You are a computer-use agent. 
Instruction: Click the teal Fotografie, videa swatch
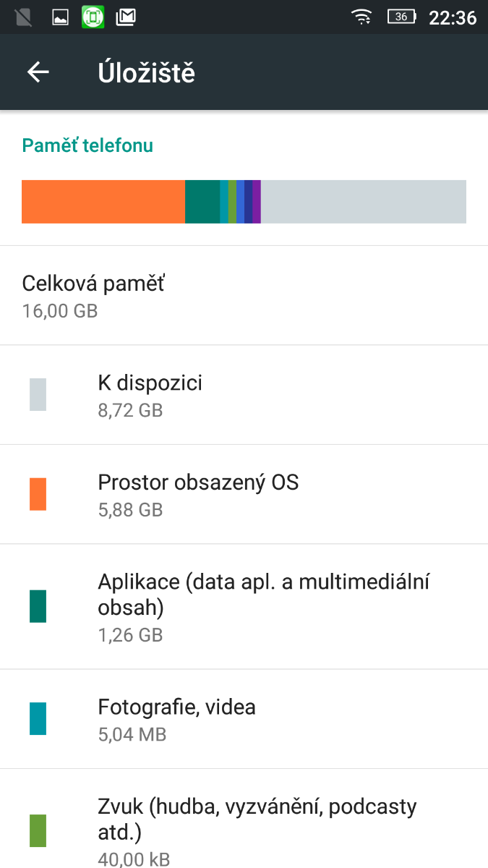[x=38, y=718]
